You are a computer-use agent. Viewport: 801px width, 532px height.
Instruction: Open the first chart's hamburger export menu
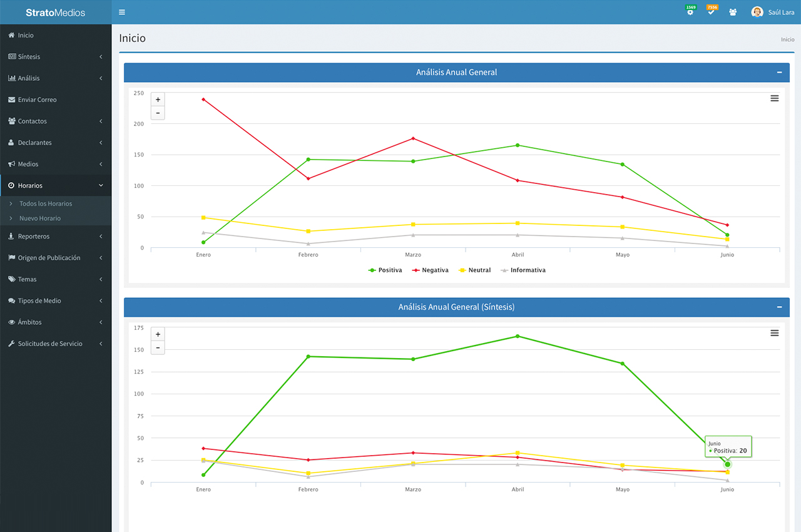pos(775,98)
